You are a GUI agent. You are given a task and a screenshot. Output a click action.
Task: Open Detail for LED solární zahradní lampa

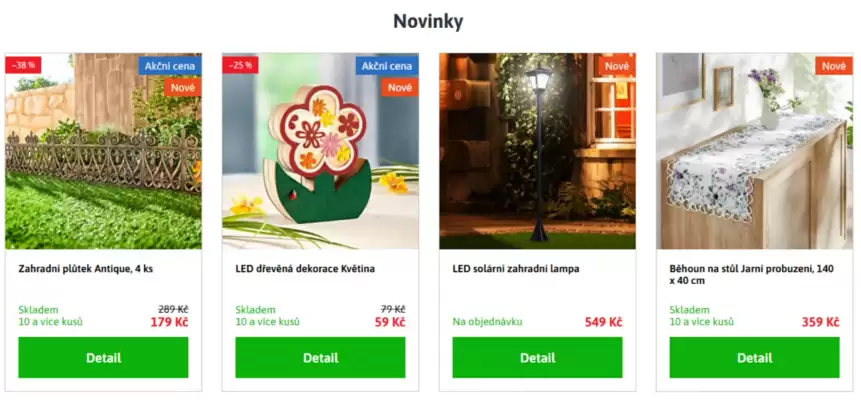[x=538, y=358]
